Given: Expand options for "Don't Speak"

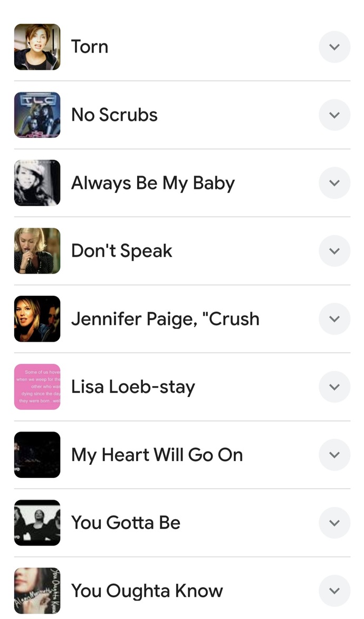Looking at the screenshot, I should [334, 251].
